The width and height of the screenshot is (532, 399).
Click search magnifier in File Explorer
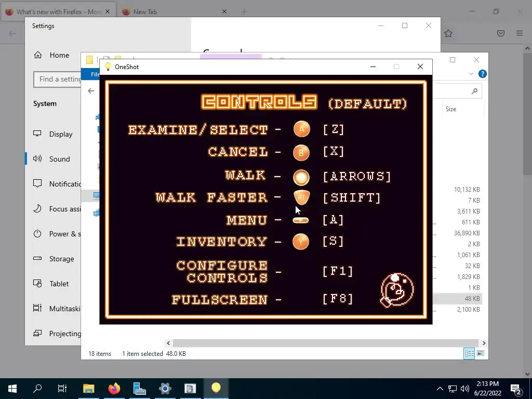pos(475,91)
